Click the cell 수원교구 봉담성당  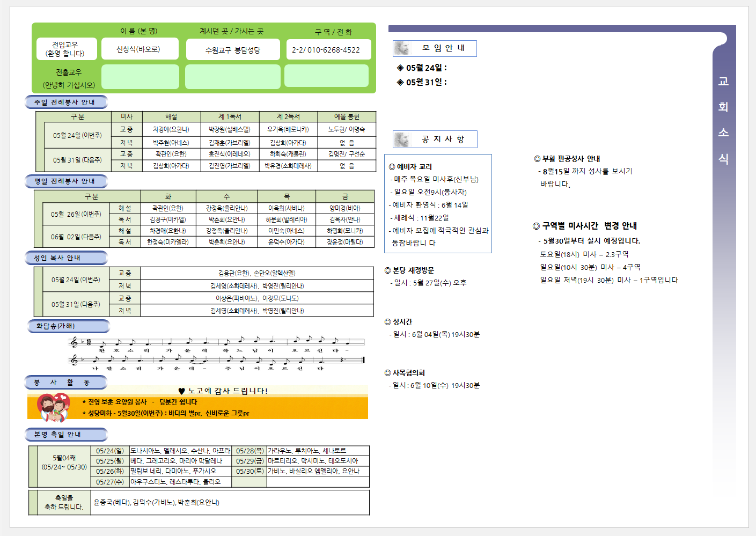tap(233, 49)
